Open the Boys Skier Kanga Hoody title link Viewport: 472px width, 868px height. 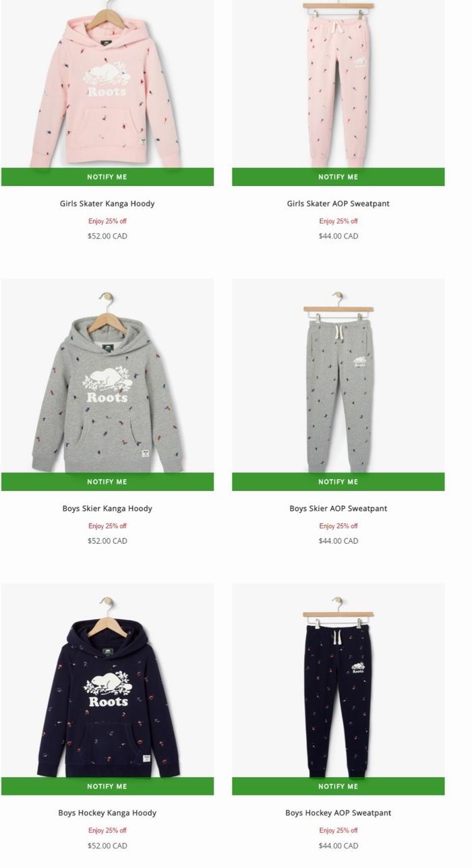[107, 508]
